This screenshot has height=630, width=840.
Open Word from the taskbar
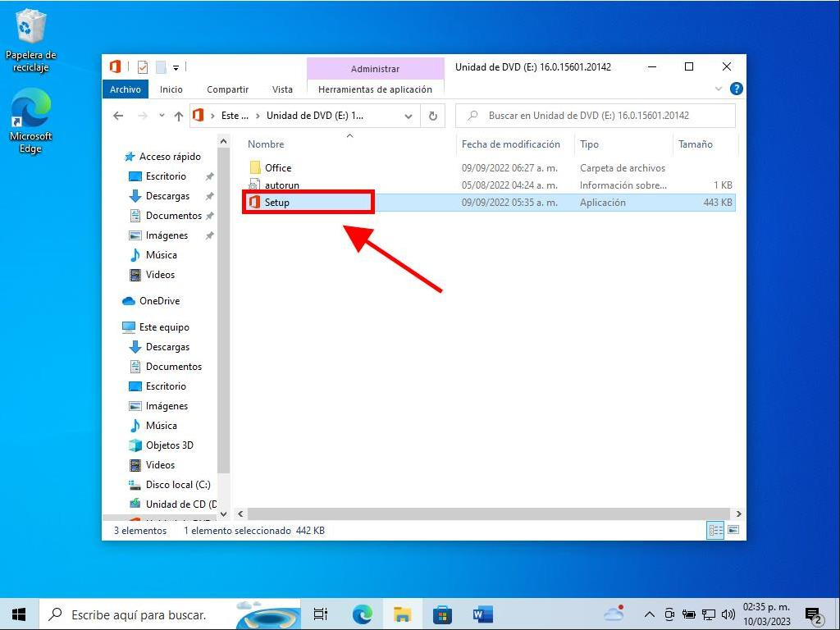point(482,614)
